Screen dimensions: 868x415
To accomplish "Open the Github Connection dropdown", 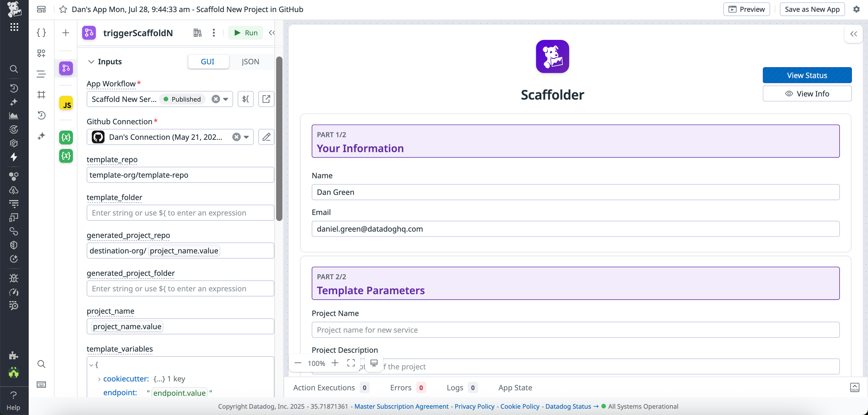I will click(247, 137).
